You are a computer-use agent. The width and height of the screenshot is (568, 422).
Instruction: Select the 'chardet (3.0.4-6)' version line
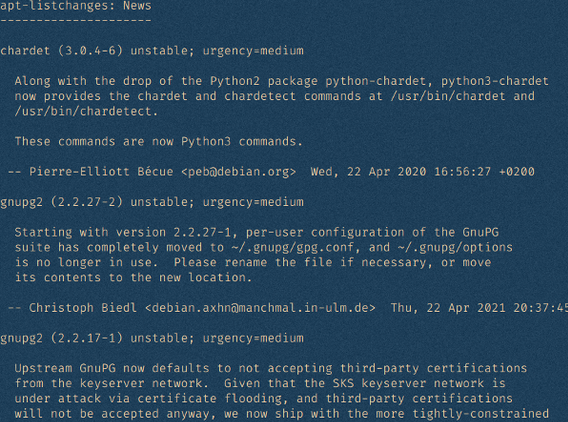(152, 51)
